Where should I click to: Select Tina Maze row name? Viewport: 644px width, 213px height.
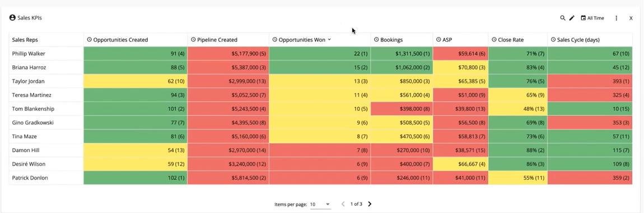coord(24,136)
